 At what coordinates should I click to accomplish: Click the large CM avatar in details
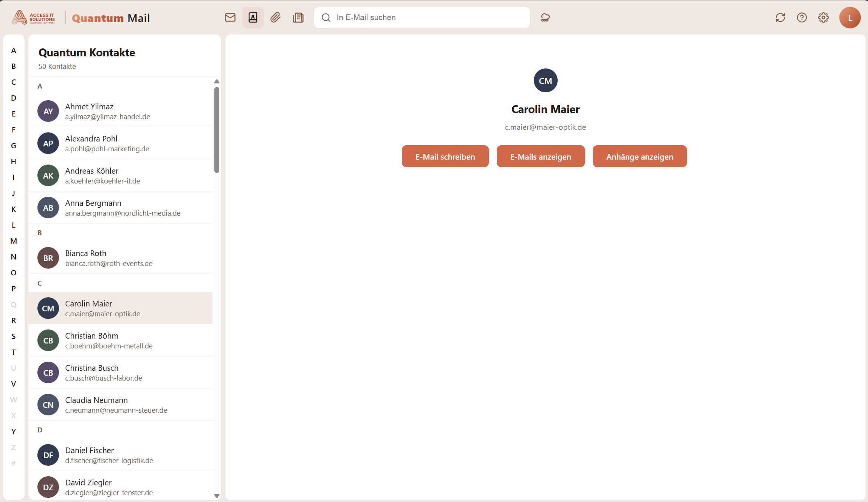(546, 81)
